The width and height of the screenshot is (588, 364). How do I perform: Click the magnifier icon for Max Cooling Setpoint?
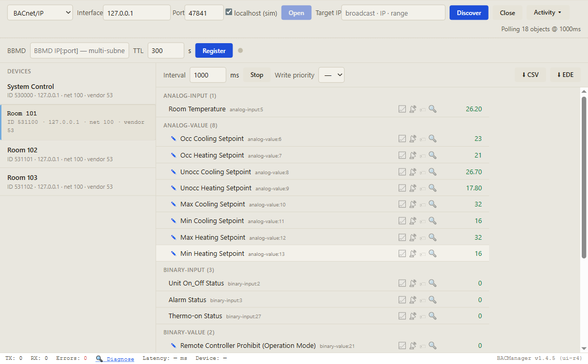click(x=432, y=204)
